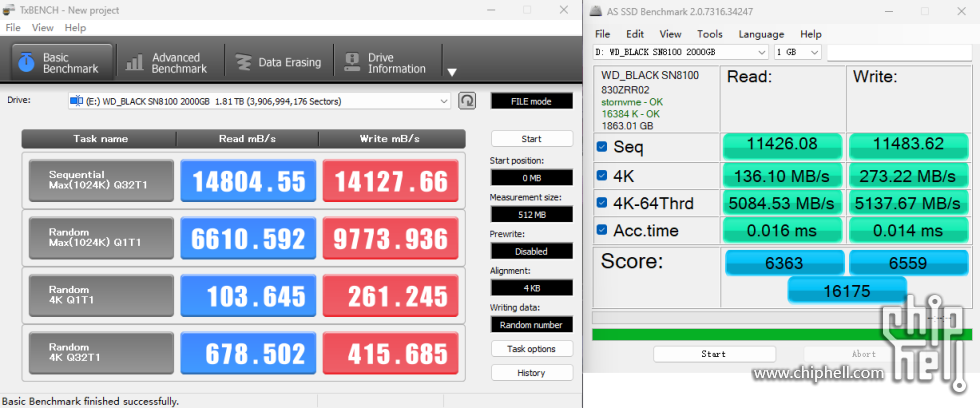Click the status text Basic Benchmark finished successfully

(x=91, y=401)
